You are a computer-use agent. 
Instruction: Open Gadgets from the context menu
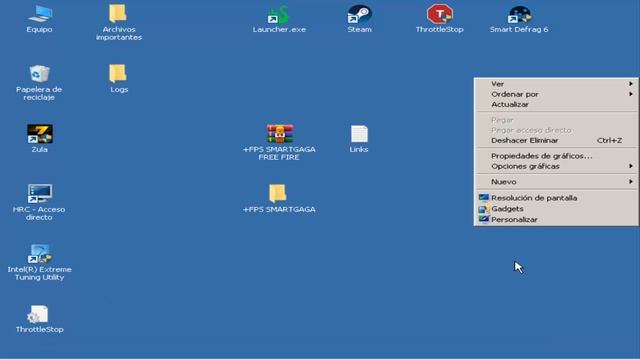point(556,209)
